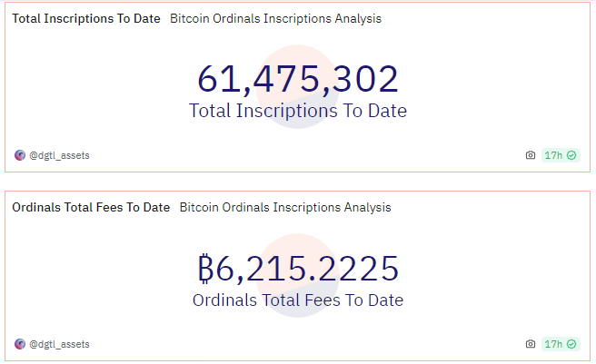The height and width of the screenshot is (364, 596).
Task: Click Dune logo watermark behind ₿6,215.2225 counter
Action: coord(297,277)
